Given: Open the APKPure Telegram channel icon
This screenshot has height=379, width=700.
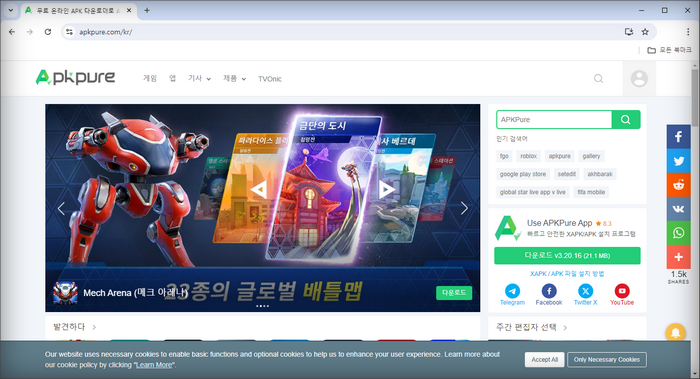Looking at the screenshot, I should [x=512, y=291].
